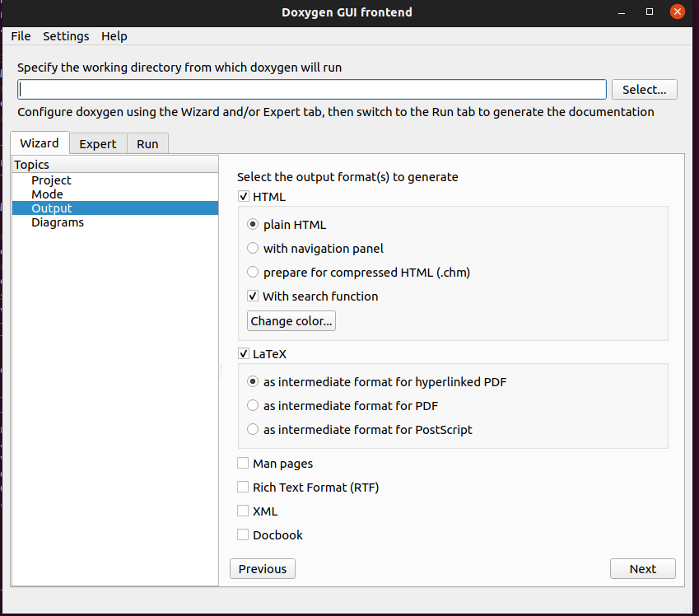Viewport: 699px width, 616px height.
Task: Open the File menu
Action: pos(21,36)
